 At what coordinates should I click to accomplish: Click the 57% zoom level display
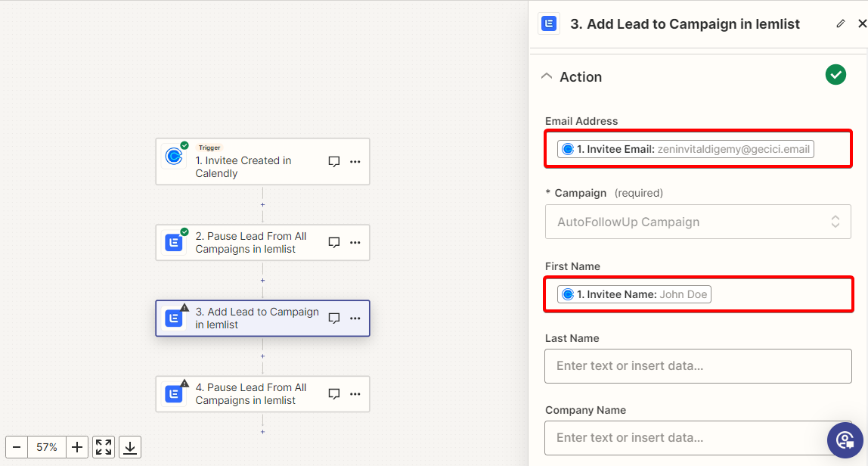point(47,447)
